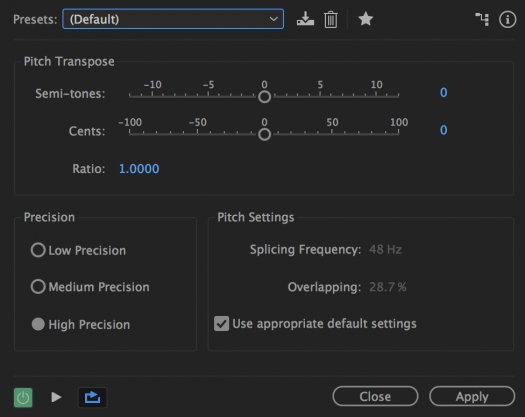Mark preset as favorite with star icon
Viewport: 525px width, 417px height.
coord(365,19)
